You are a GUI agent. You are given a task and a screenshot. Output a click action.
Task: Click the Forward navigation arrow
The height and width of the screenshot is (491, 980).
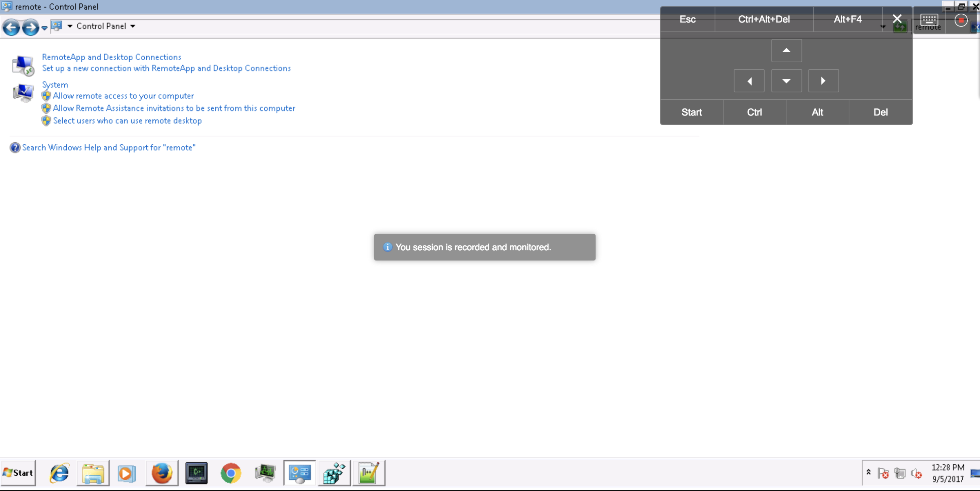point(30,27)
